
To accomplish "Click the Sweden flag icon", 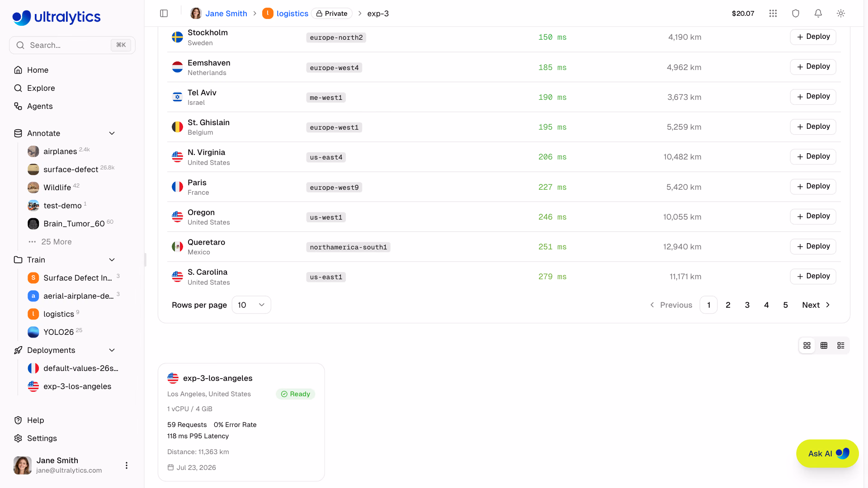I will coord(177,37).
